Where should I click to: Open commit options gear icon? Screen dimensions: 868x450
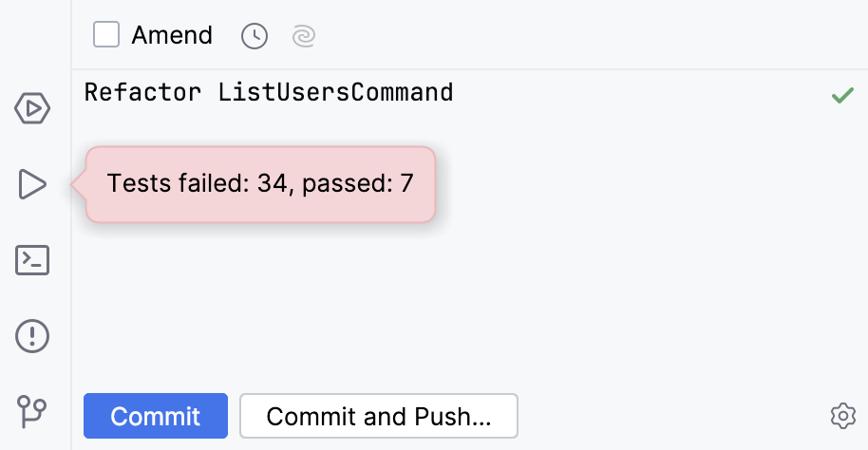pos(842,416)
